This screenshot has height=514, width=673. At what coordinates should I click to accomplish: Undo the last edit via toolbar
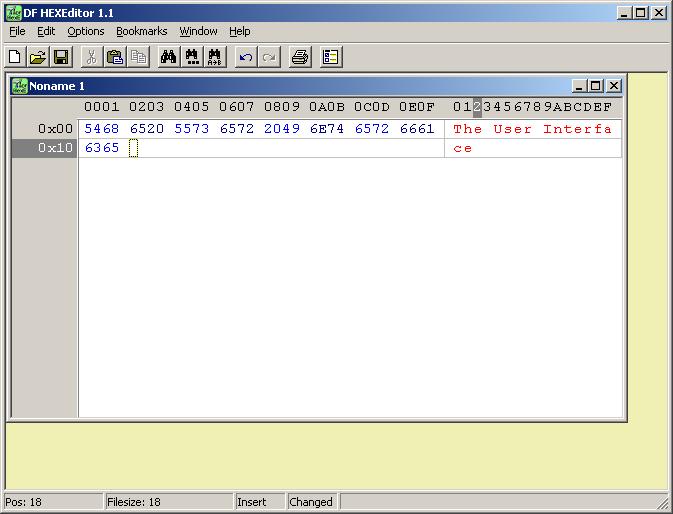(x=246, y=57)
